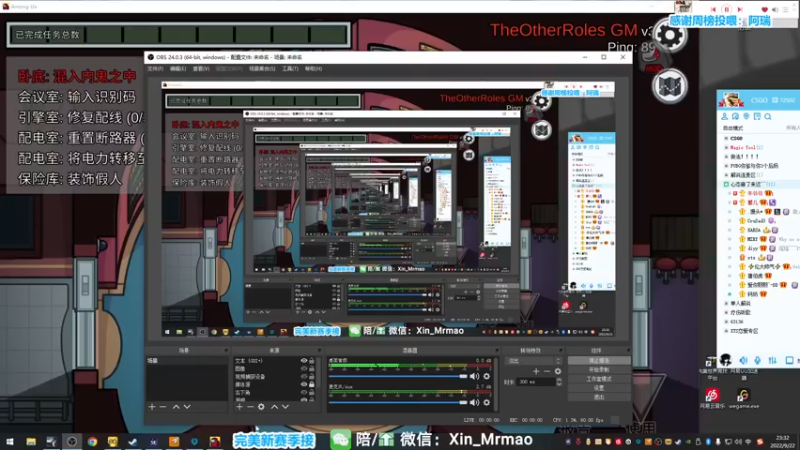Open Among Us settings gear icon
The width and height of the screenshot is (800, 450).
(x=669, y=35)
